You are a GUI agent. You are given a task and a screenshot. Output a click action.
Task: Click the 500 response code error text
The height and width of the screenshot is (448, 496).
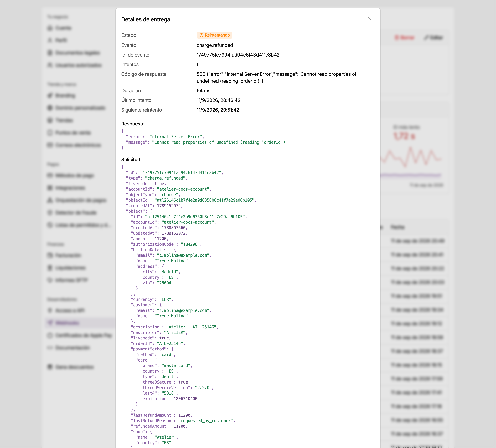click(x=277, y=78)
